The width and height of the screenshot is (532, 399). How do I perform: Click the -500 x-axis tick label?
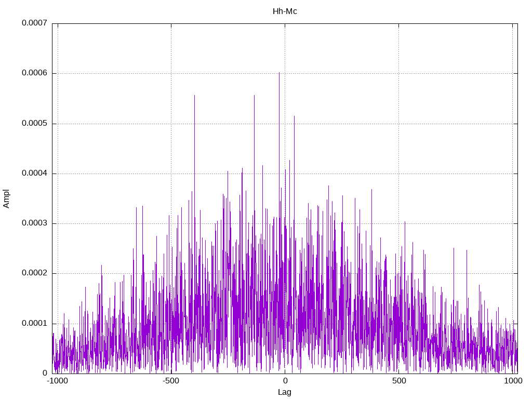[x=170, y=381]
